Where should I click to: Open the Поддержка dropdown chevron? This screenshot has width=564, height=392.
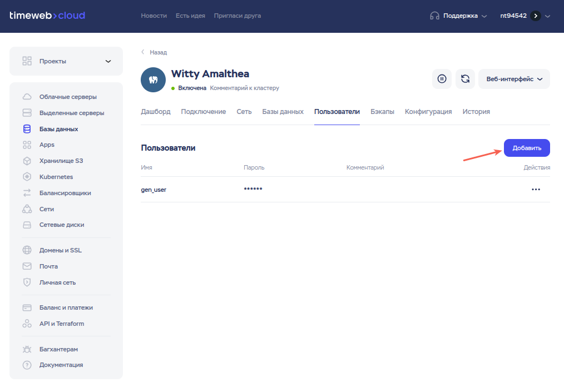coord(484,16)
